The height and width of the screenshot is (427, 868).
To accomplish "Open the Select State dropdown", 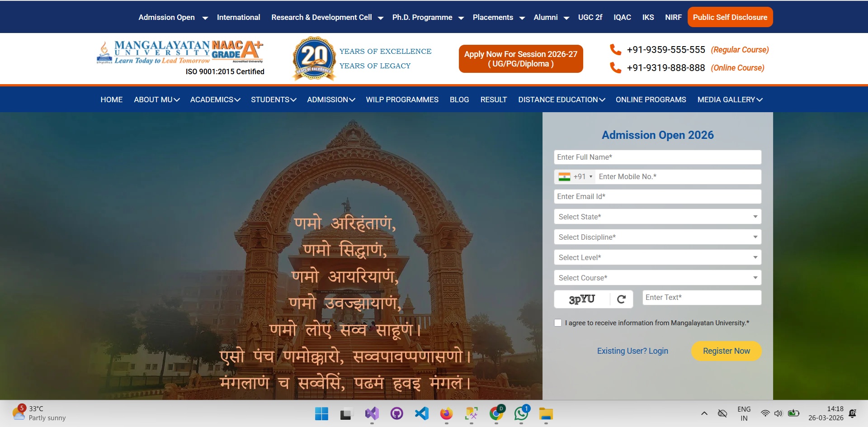I will pos(658,217).
